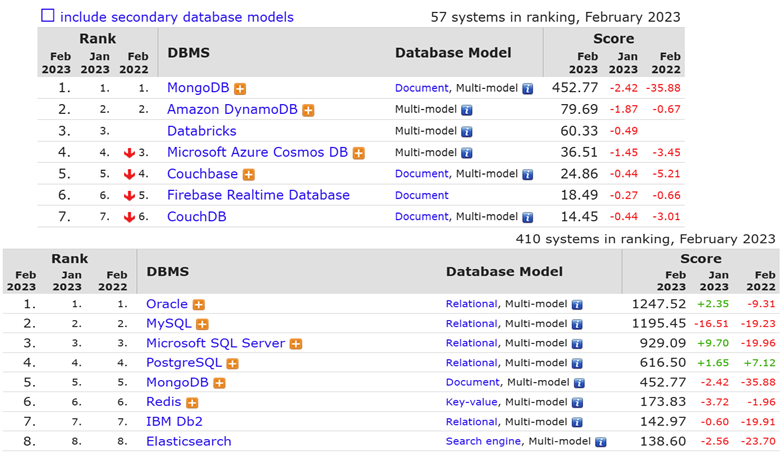Open info icon in Microsoft Azure Cosmos DB row
The height and width of the screenshot is (454, 784).
pyautogui.click(x=466, y=153)
